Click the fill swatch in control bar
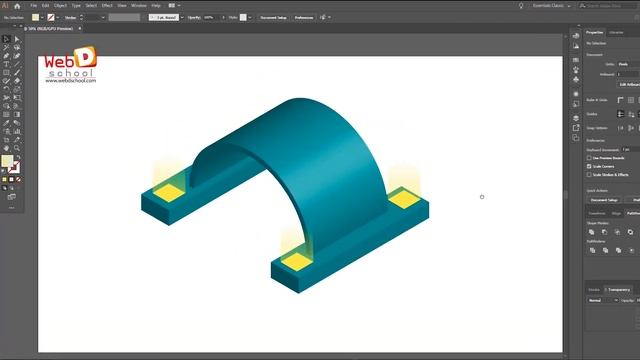Screen dimensions: 640x360 coord(36,18)
